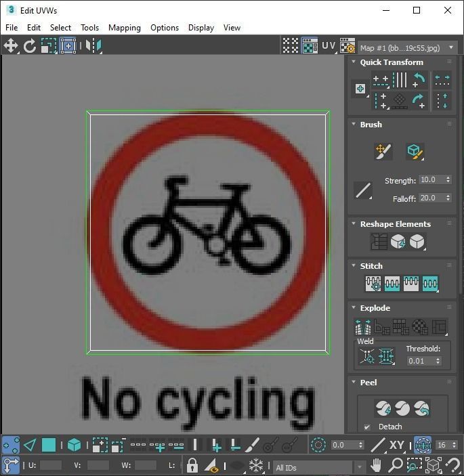Screen dimensions: 464x476
Task: Click the Strength value field
Action: pos(431,179)
